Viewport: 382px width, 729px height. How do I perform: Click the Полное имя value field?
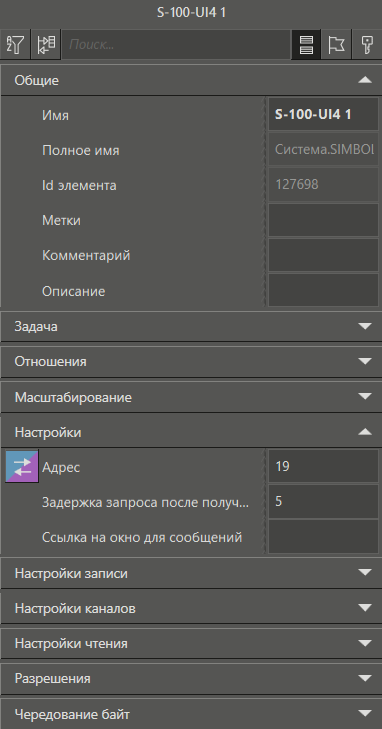(x=323, y=150)
